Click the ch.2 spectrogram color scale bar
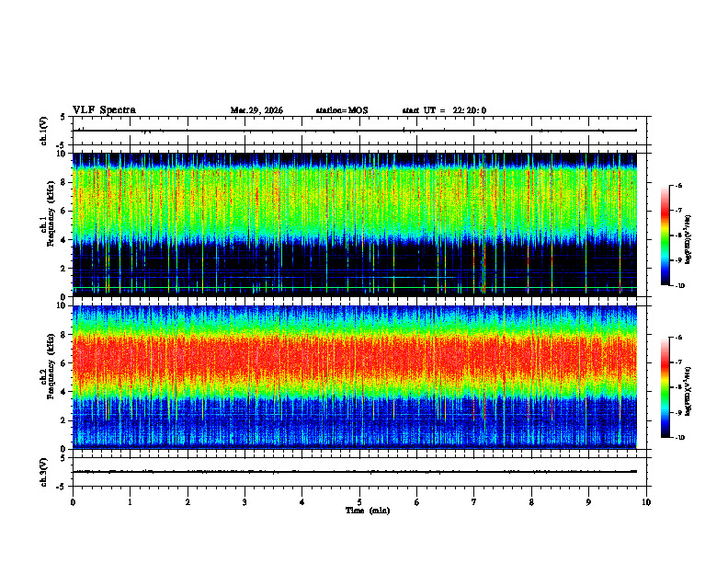The image size is (728, 563). tap(665, 387)
